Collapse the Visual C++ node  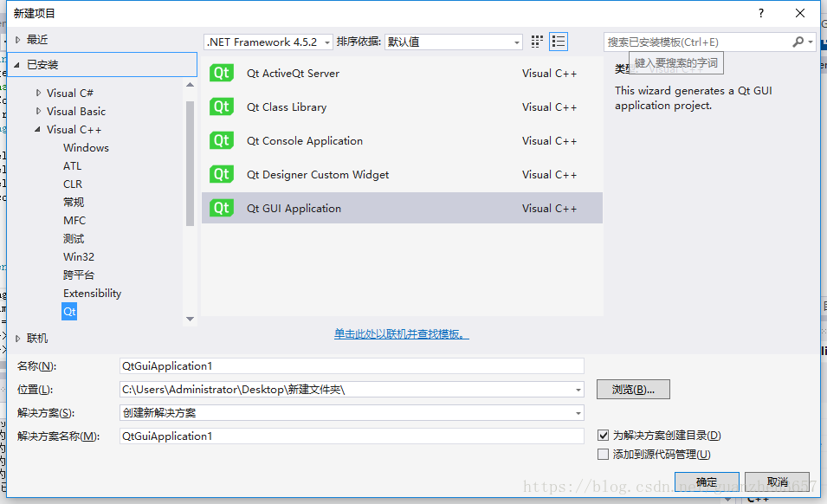[x=37, y=129]
